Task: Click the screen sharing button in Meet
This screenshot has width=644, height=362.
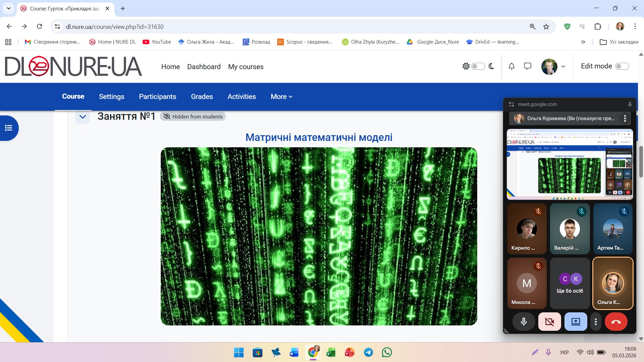Action: coord(576,322)
